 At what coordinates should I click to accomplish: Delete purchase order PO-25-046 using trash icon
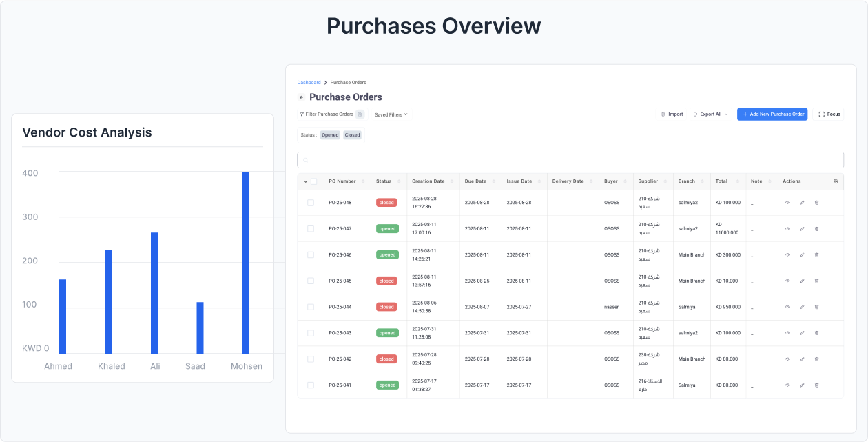816,255
